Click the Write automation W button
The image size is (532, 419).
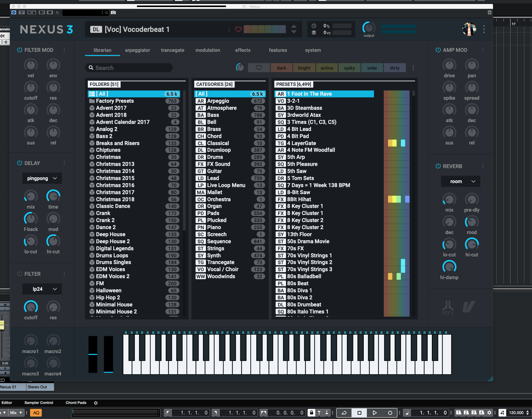pyautogui.click(x=34, y=13)
